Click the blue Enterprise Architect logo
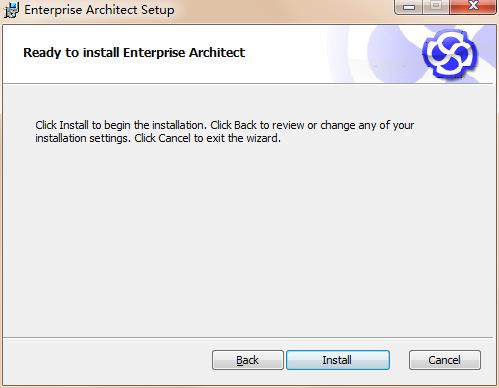The width and height of the screenshot is (499, 388). 450,53
